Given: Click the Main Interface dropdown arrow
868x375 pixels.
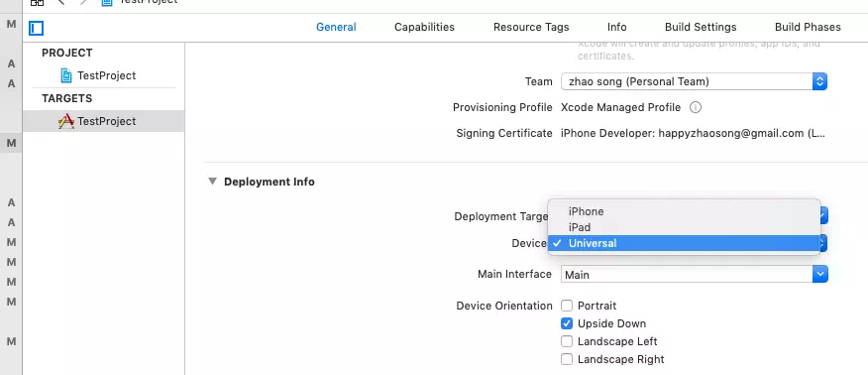Looking at the screenshot, I should pos(820,275).
